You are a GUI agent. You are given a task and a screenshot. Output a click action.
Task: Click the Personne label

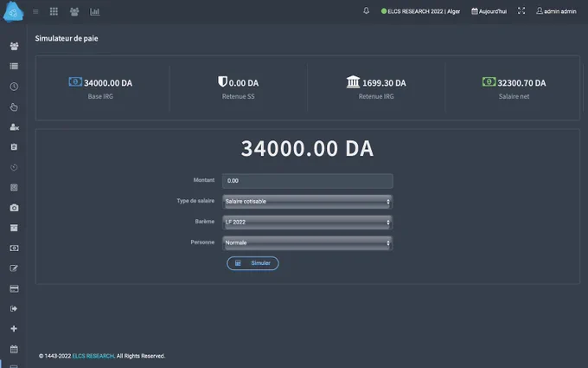tap(202, 242)
